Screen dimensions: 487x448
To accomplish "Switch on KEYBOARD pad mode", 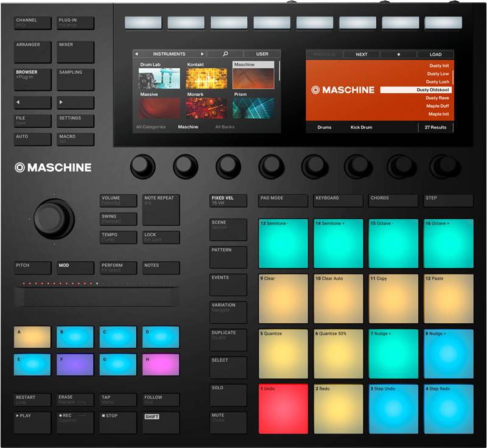I will pyautogui.click(x=338, y=200).
